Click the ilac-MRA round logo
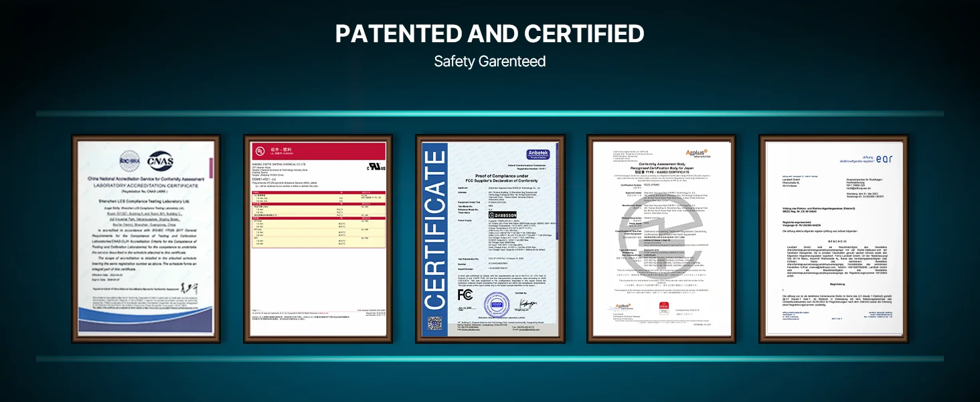 [x=130, y=161]
